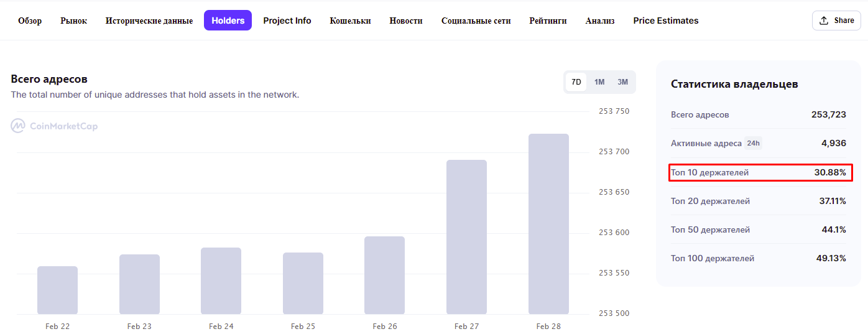The height and width of the screenshot is (334, 868).
Task: Open Исторические данные tab
Action: click(x=149, y=21)
